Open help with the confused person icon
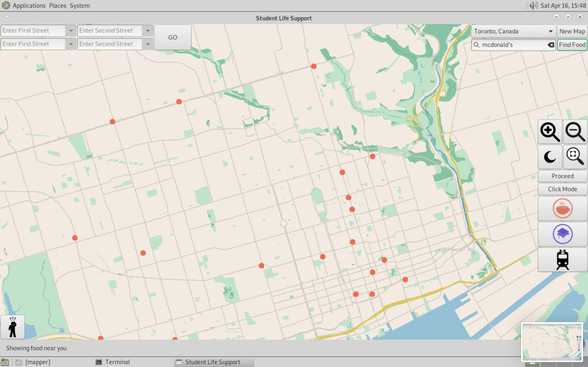The image size is (588, 367). (13, 327)
